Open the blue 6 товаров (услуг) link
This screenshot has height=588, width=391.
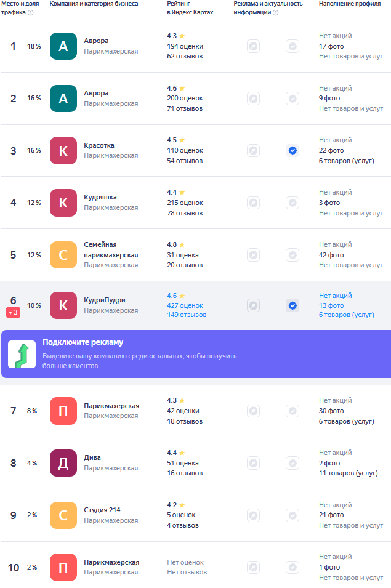347,315
